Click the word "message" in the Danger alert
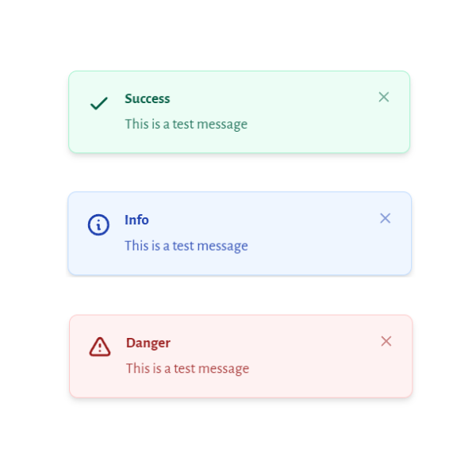476x476 pixels. pos(223,368)
